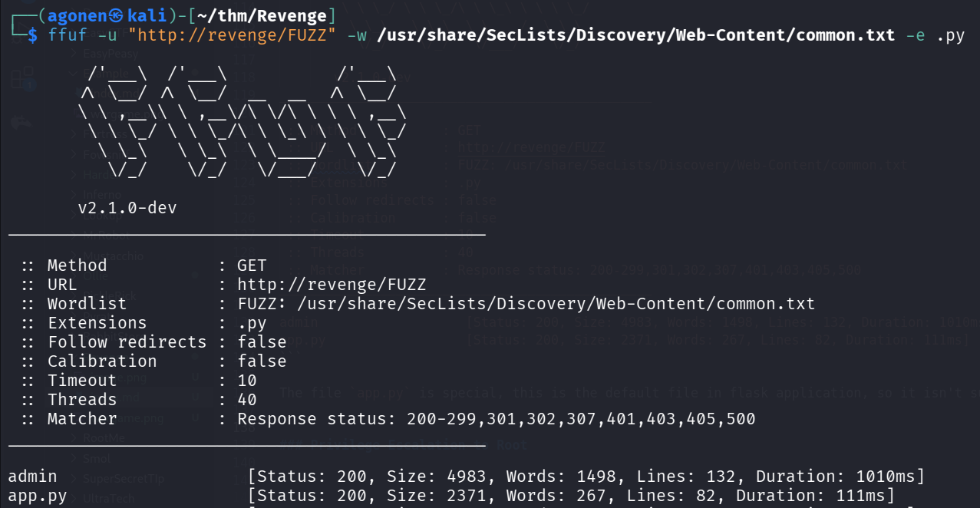Click the Follow redirects false value

pos(262,342)
